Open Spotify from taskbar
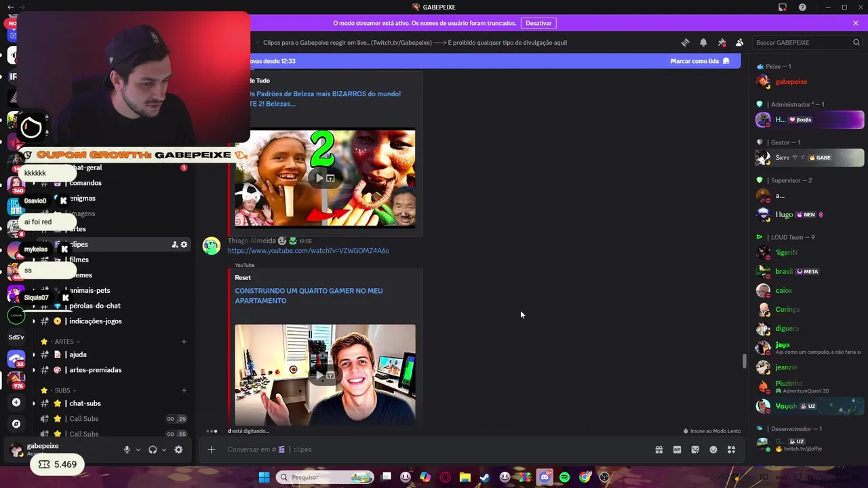 point(565,477)
